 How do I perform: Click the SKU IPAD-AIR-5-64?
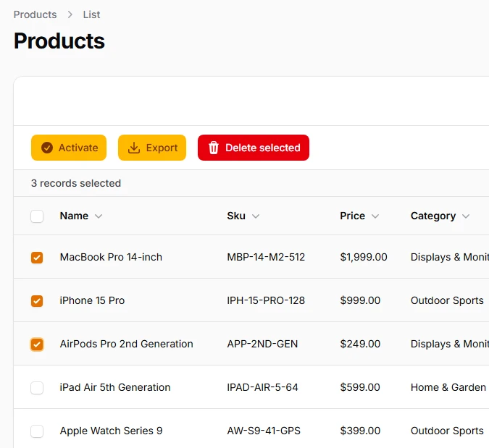pyautogui.click(x=262, y=387)
